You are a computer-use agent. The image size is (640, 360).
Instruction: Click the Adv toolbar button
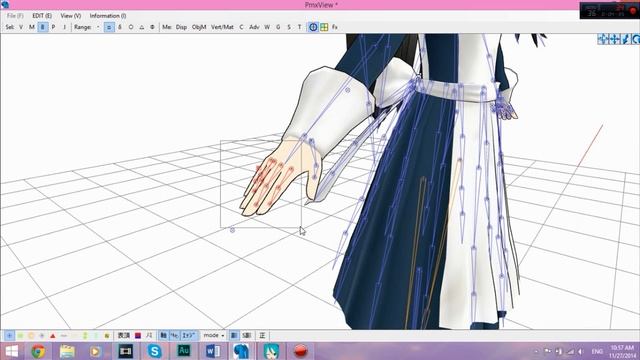[x=254, y=27]
